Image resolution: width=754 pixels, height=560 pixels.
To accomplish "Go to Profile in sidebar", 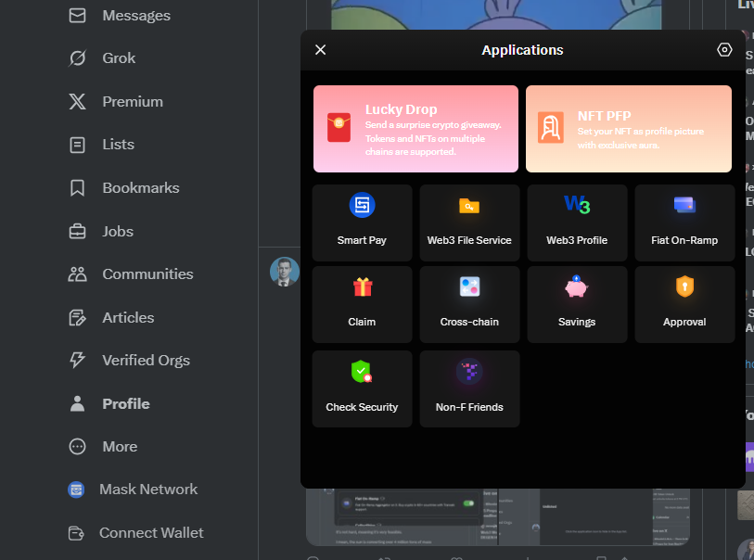I will (109, 404).
